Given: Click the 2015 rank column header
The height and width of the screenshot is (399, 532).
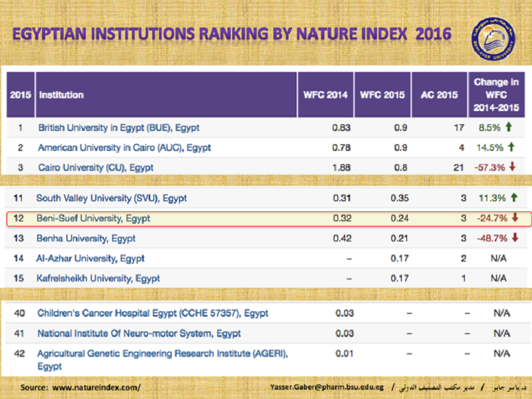Looking at the screenshot, I should tap(21, 94).
